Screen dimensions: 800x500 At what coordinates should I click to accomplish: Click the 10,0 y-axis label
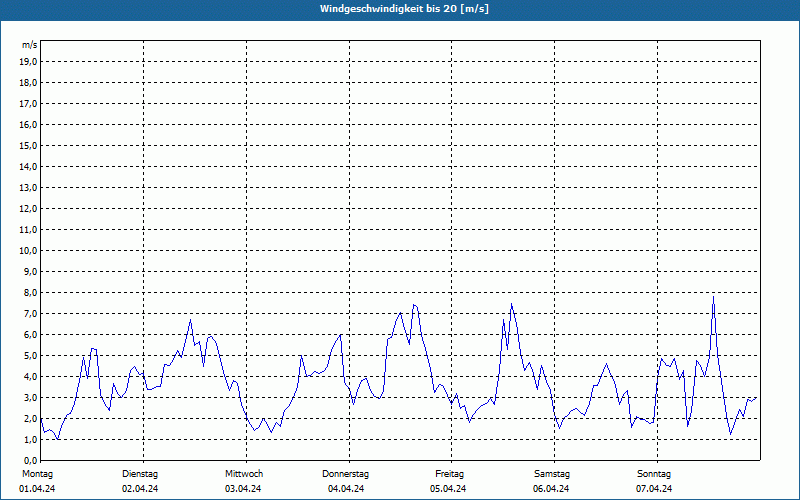tap(28, 251)
